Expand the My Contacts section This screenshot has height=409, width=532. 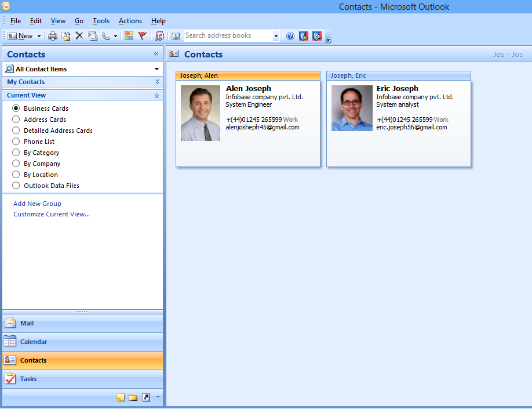tap(156, 82)
